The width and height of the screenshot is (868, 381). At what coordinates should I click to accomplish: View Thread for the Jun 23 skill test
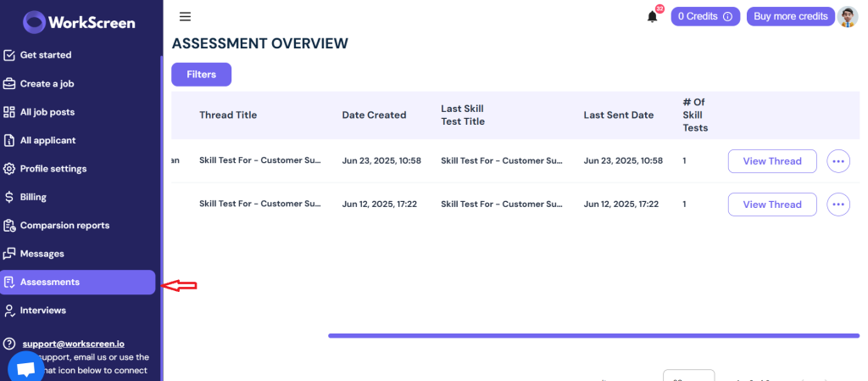coord(771,161)
